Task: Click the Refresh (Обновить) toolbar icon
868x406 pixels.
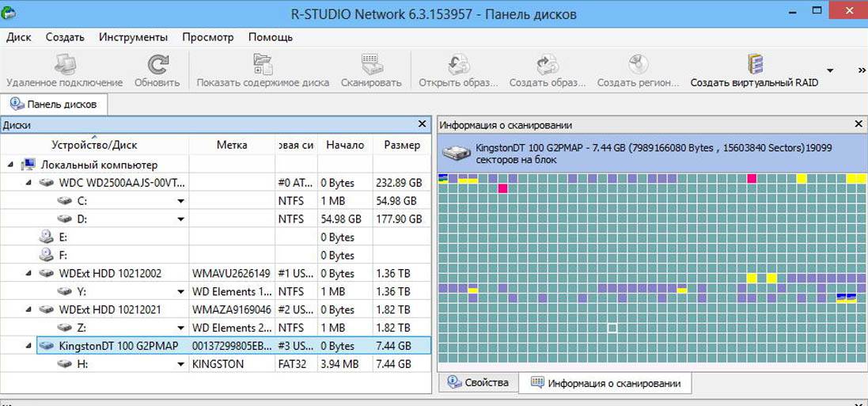Action: (x=157, y=65)
